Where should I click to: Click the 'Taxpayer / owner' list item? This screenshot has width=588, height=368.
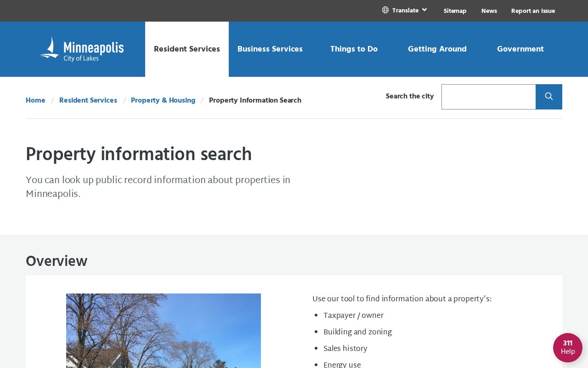pos(353,316)
